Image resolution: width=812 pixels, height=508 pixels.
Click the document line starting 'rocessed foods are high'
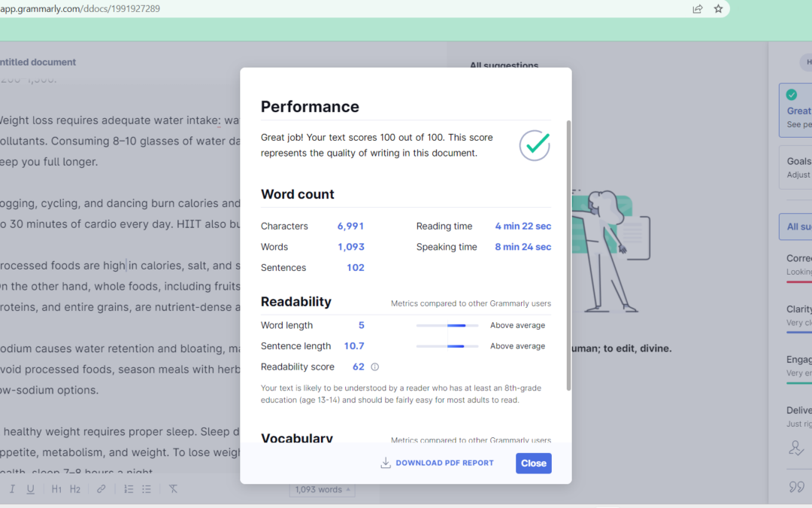pos(120,266)
